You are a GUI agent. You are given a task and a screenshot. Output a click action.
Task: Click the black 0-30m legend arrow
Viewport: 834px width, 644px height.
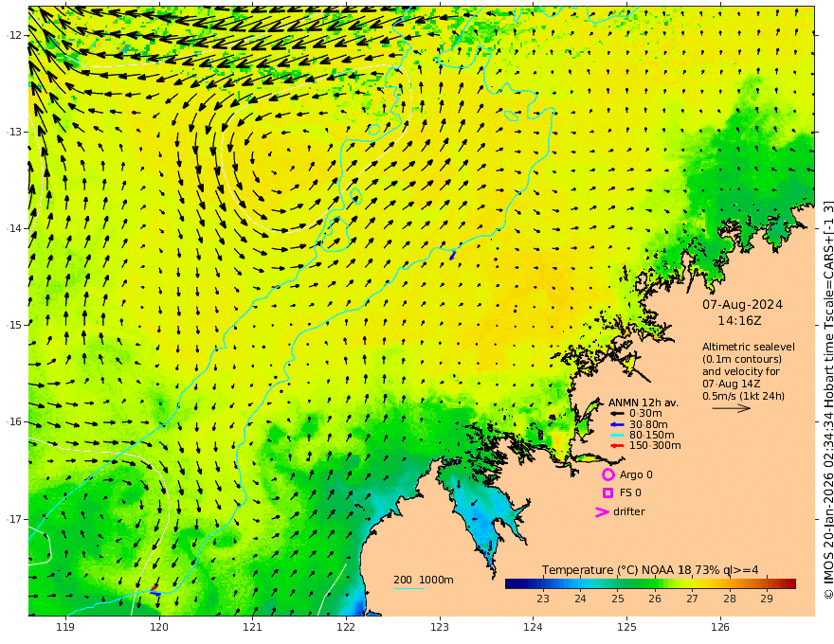[617, 414]
